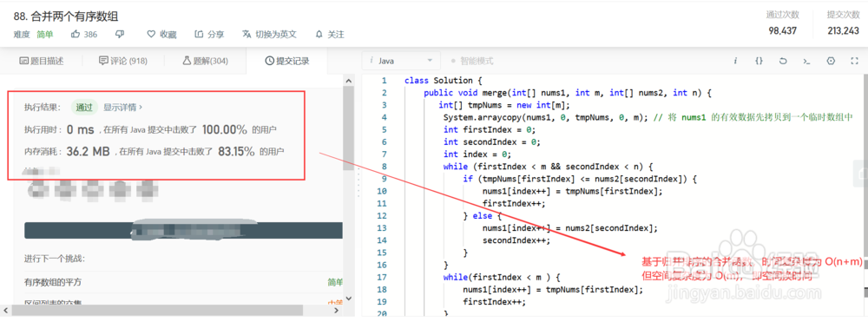Switch to English with 切换为英文

click(x=270, y=35)
